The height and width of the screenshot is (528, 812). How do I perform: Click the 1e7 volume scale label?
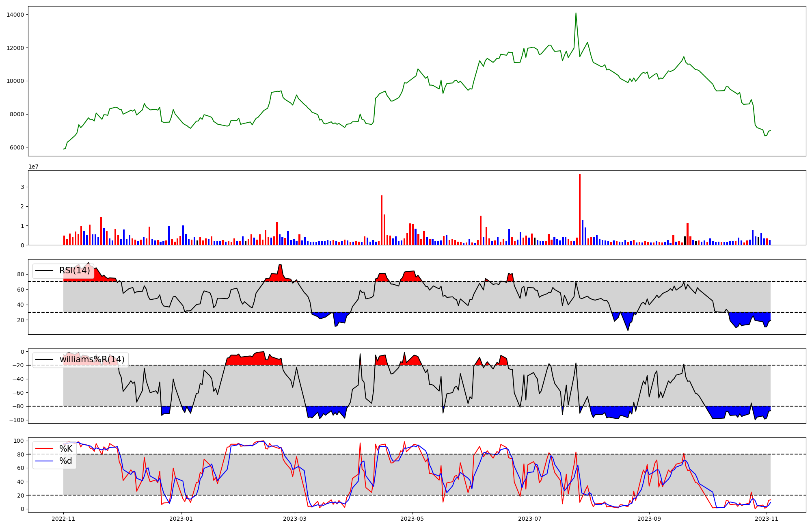(x=33, y=167)
